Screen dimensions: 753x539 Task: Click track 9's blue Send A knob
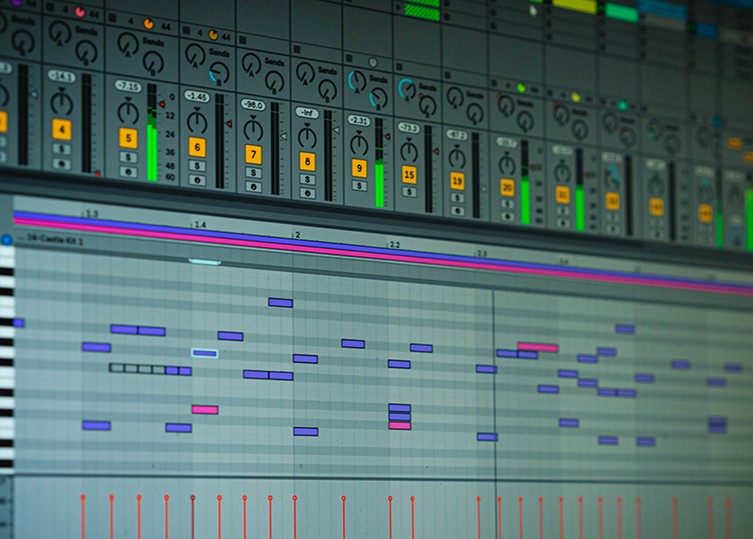click(357, 81)
